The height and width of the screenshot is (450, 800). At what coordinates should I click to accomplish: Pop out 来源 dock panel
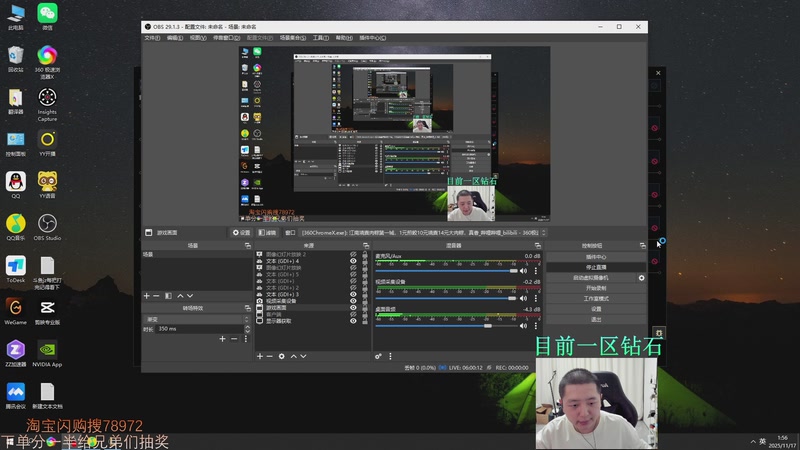[x=366, y=246]
